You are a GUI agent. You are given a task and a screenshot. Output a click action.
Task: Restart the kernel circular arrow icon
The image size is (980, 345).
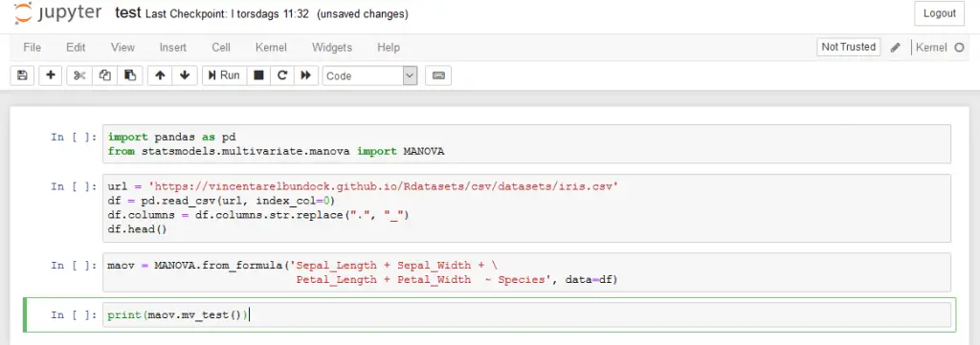pyautogui.click(x=282, y=75)
